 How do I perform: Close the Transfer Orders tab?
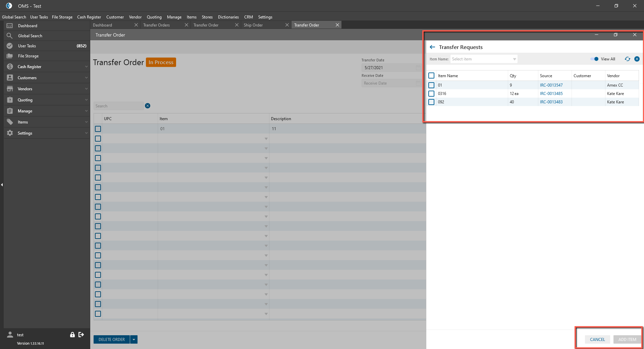pyautogui.click(x=186, y=25)
